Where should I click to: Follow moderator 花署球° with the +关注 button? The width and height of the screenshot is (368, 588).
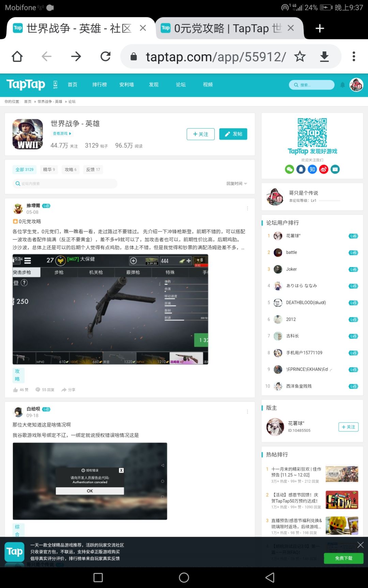click(348, 427)
